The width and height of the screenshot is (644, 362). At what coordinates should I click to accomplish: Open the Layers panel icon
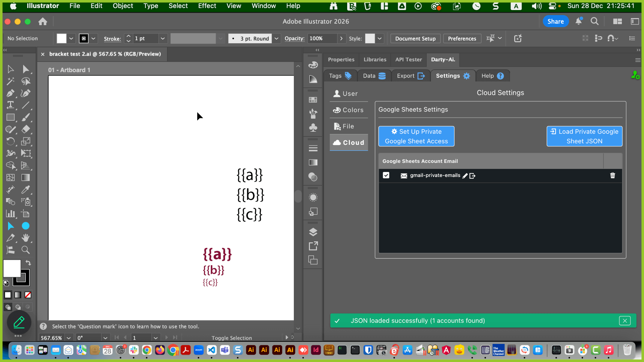tap(313, 232)
